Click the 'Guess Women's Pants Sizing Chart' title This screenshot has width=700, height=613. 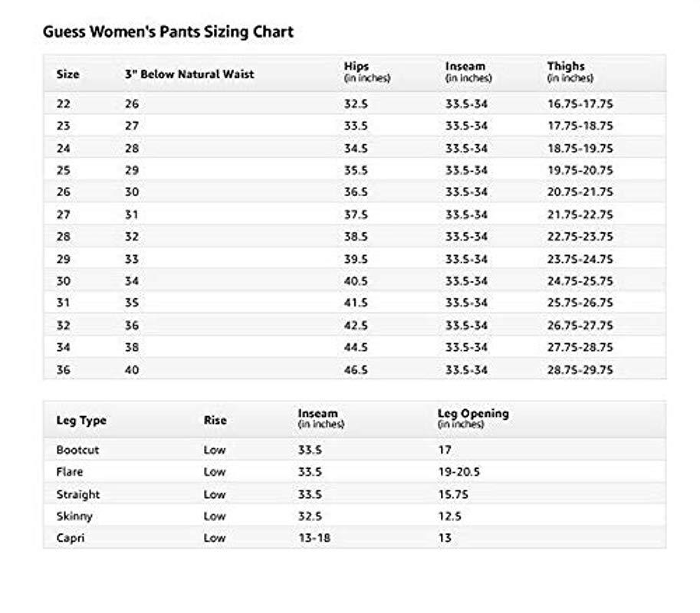[168, 32]
